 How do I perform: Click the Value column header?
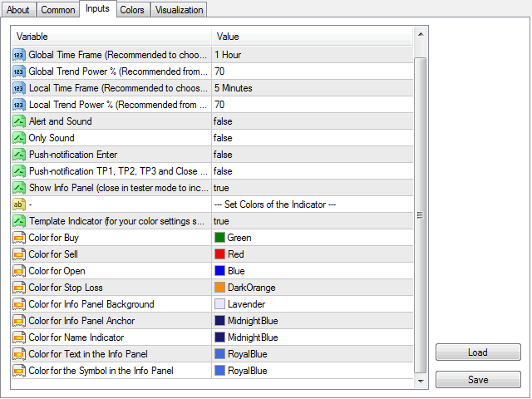tap(313, 37)
